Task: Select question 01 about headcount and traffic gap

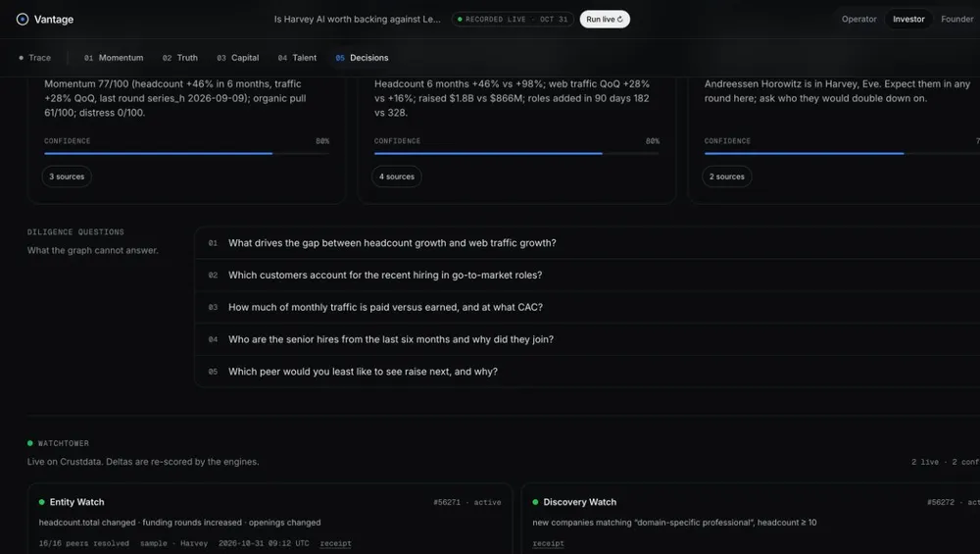Action: coord(587,243)
